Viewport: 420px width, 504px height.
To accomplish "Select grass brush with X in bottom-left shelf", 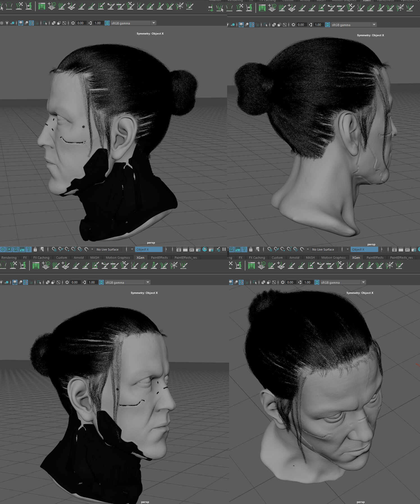I will [x=125, y=265].
